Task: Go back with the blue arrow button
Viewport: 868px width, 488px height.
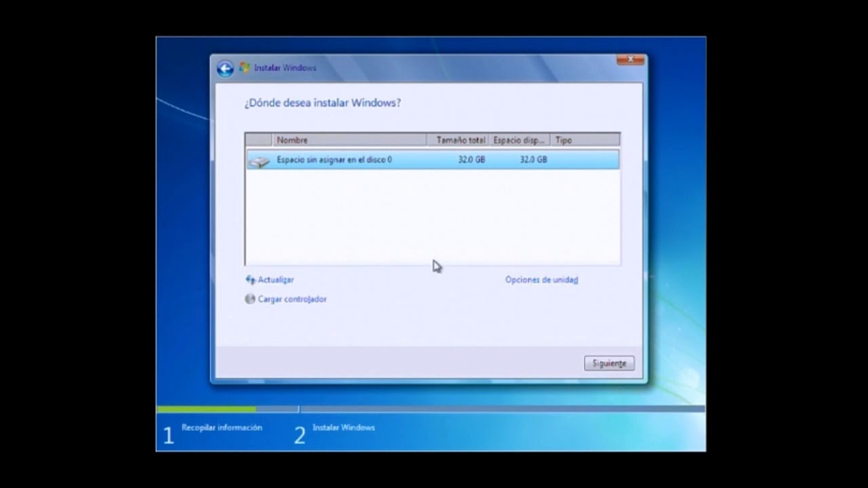Action: click(x=225, y=68)
